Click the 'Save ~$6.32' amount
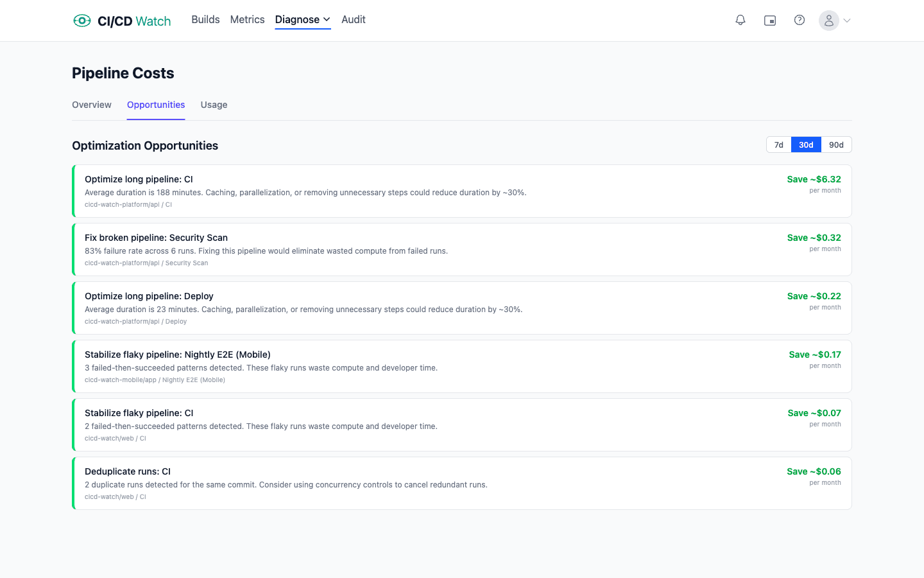924x578 pixels. [814, 179]
